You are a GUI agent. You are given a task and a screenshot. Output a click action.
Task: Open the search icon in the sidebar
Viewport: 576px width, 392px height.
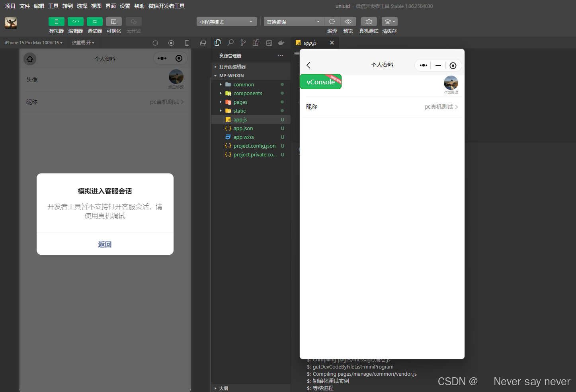pos(230,43)
